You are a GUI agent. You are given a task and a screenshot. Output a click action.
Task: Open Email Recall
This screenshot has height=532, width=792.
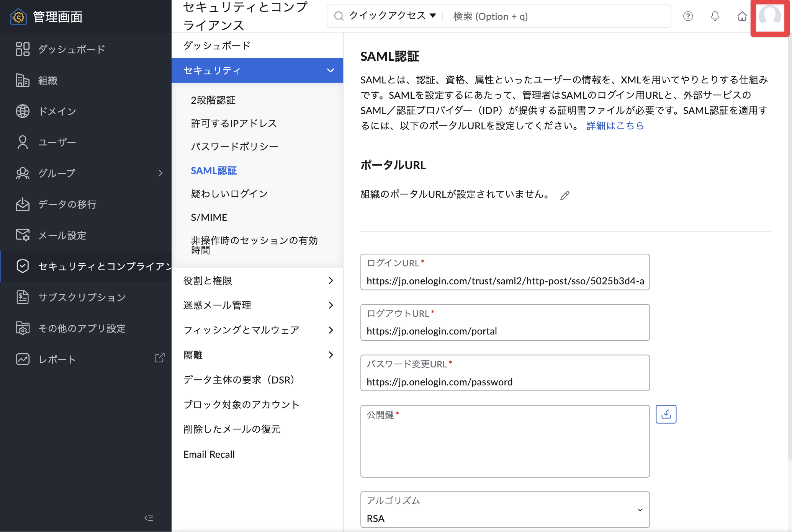click(x=209, y=454)
